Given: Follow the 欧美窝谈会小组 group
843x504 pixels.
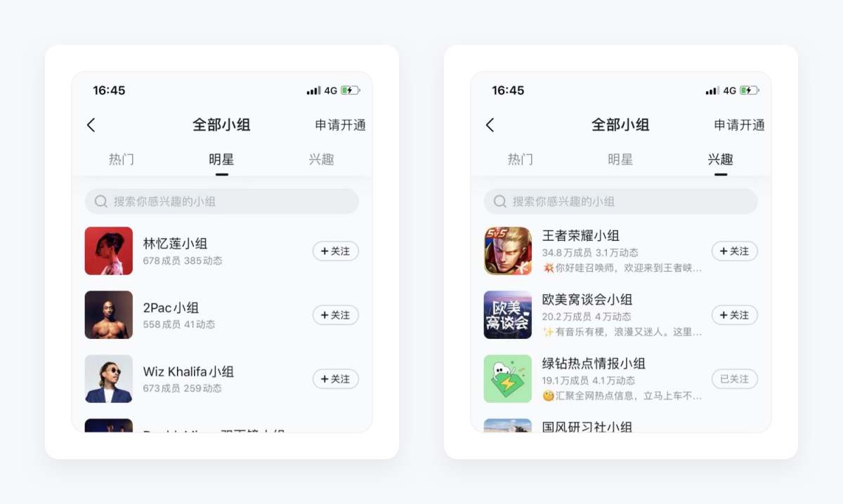Looking at the screenshot, I should point(735,315).
